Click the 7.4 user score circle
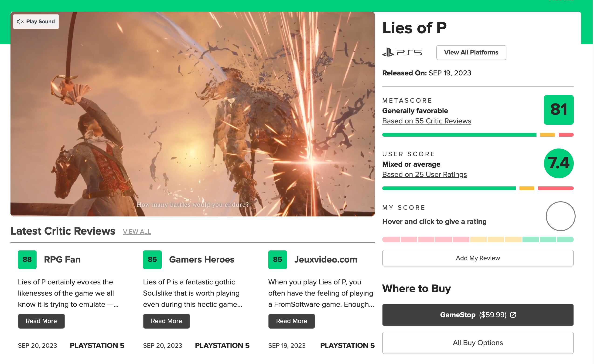594x364 pixels. (558, 163)
